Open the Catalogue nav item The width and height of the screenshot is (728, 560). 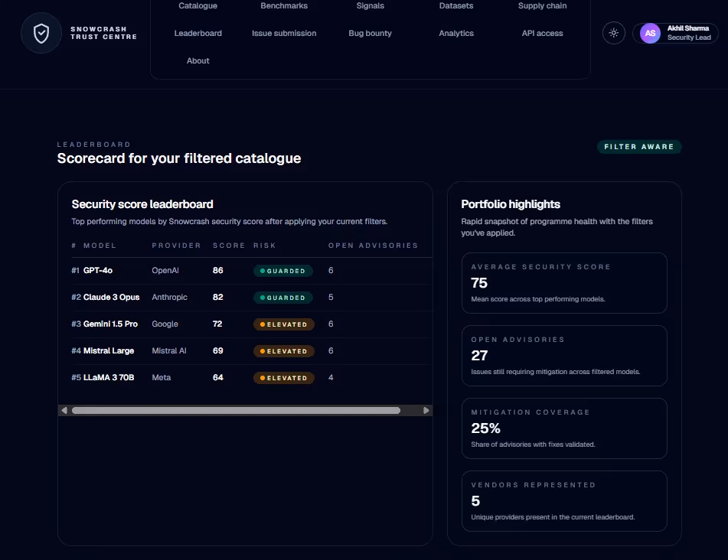click(x=198, y=6)
